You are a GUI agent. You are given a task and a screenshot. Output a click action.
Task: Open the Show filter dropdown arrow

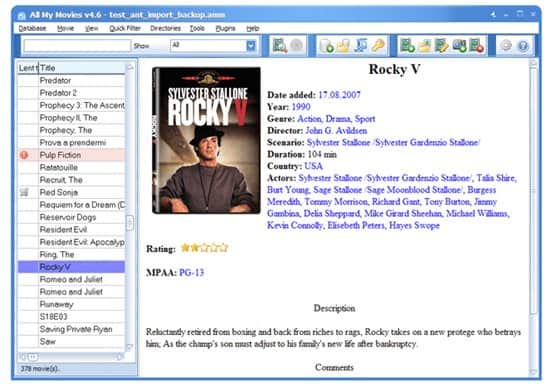point(251,45)
